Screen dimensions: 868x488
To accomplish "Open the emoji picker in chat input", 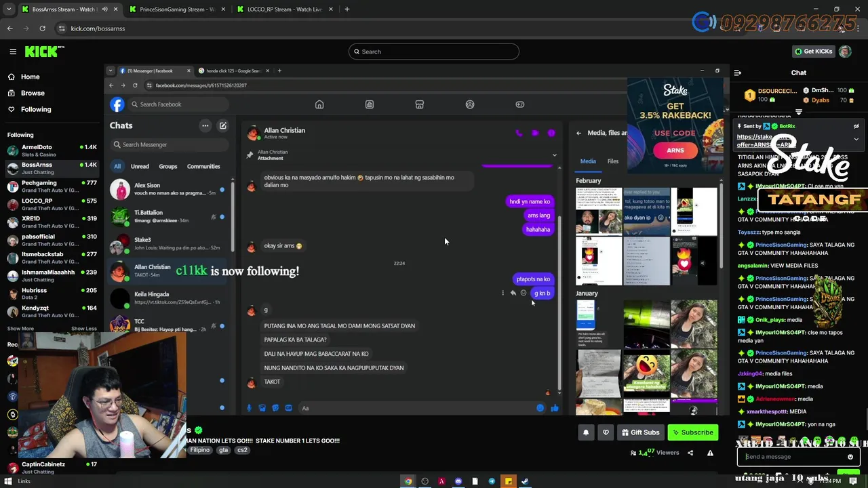I will click(850, 457).
